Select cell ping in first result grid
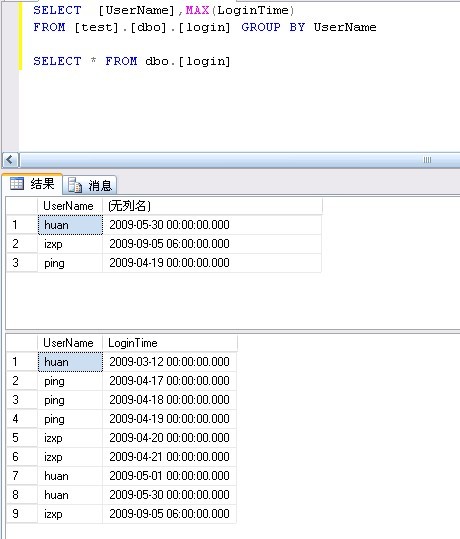This screenshot has height=539, width=460. tap(70, 263)
